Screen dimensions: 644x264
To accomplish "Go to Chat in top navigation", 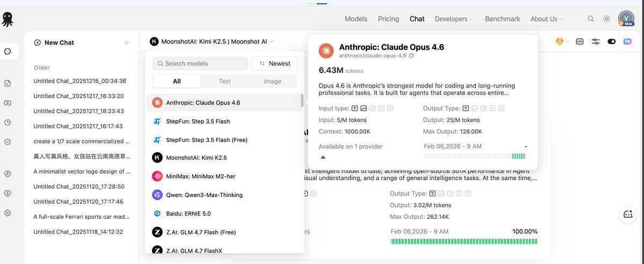I will point(417,19).
